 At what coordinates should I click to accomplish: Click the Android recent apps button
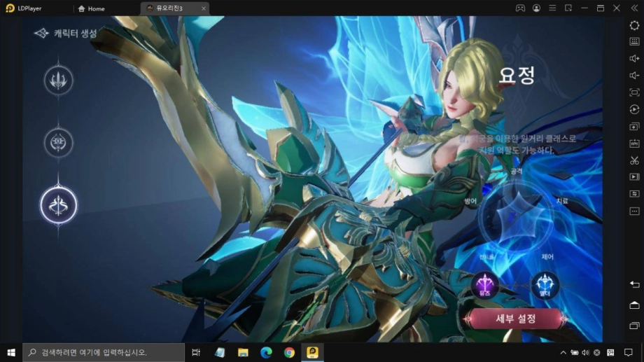pos(635,326)
